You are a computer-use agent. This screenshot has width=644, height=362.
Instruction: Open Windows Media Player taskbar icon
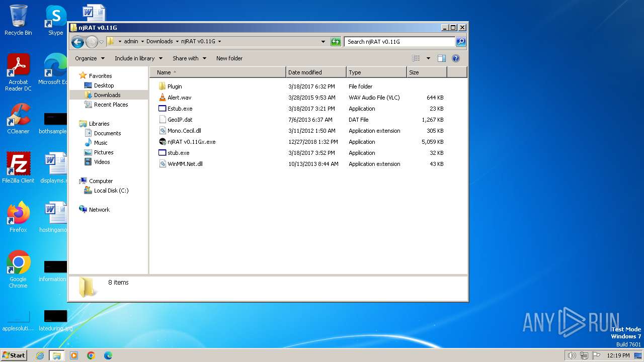pyautogui.click(x=74, y=355)
